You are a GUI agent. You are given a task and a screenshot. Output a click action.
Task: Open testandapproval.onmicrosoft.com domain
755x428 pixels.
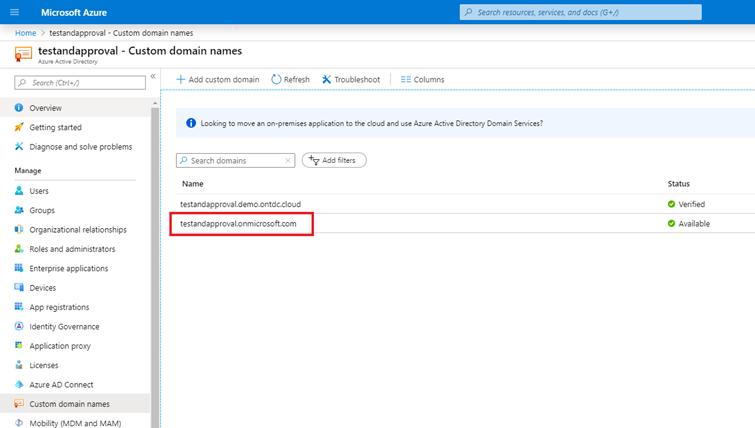(238, 223)
